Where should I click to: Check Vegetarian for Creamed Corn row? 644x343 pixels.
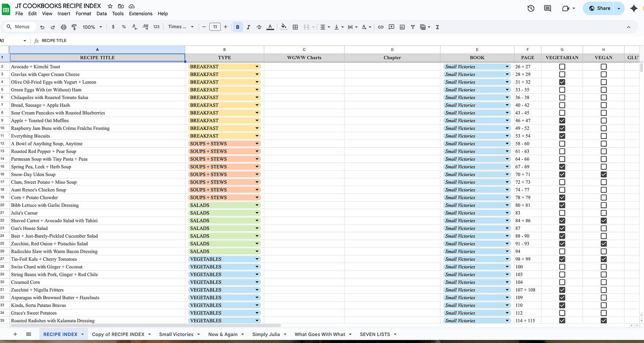(562, 282)
